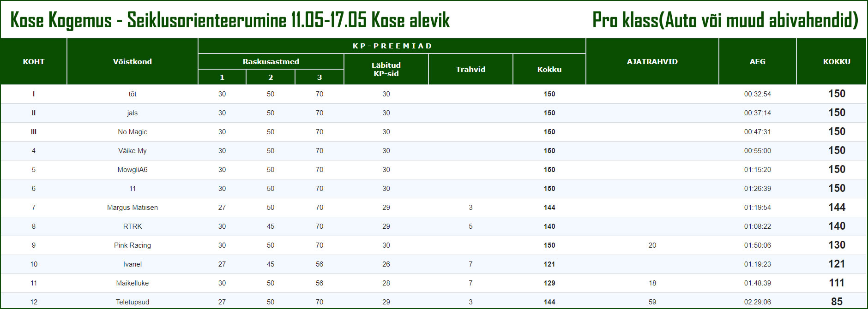The height and width of the screenshot is (309, 868).
Task: Select the Väike My team row
Action: point(434,151)
